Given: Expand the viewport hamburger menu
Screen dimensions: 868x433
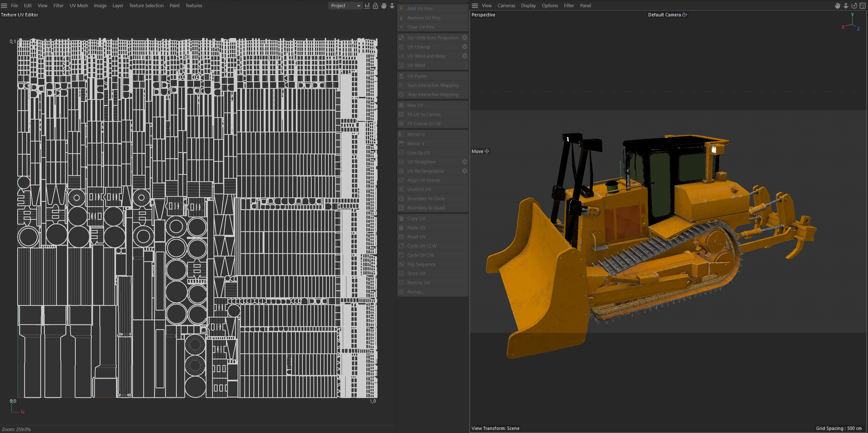Looking at the screenshot, I should click(x=475, y=6).
